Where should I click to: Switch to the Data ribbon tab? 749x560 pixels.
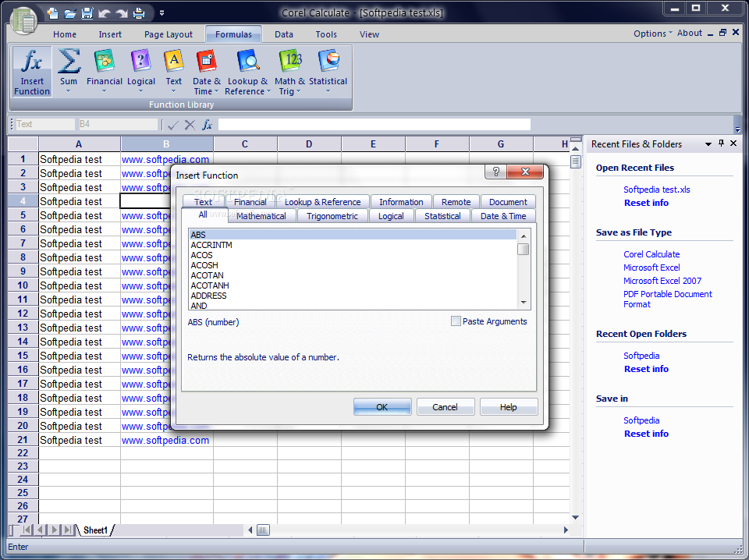284,34
